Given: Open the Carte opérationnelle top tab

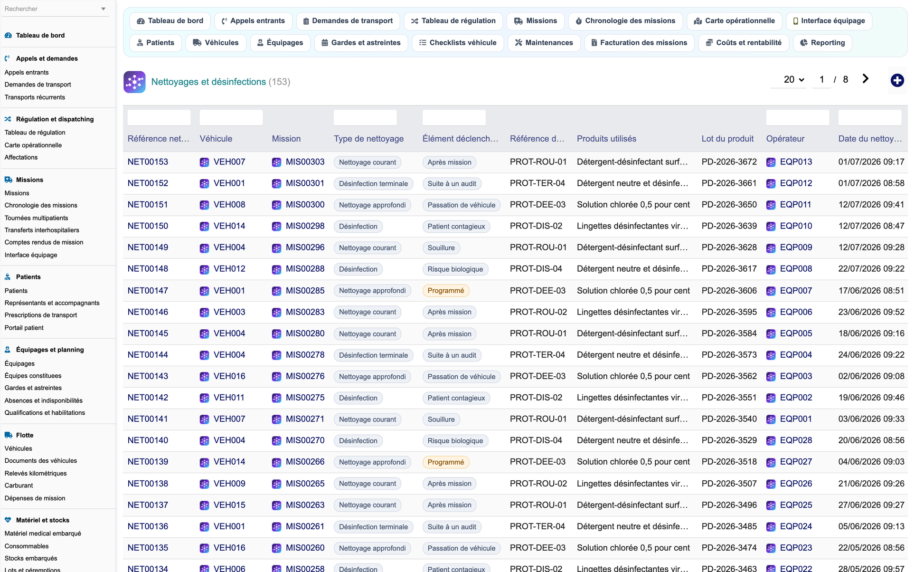Looking at the screenshot, I should 734,21.
